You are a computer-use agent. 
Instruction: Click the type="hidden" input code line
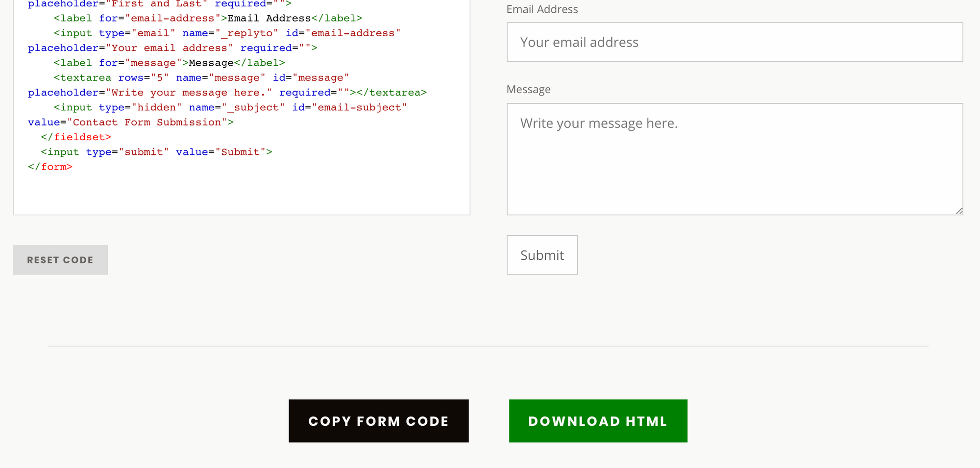(230, 107)
